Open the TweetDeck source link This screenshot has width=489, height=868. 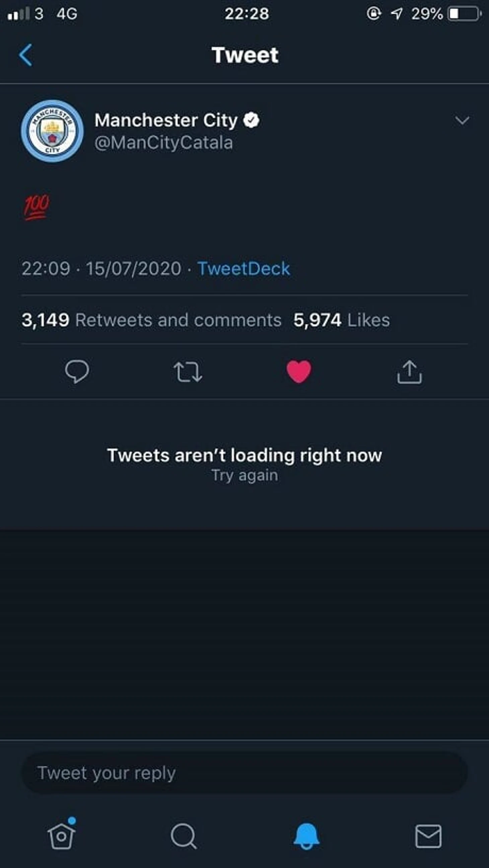(243, 268)
